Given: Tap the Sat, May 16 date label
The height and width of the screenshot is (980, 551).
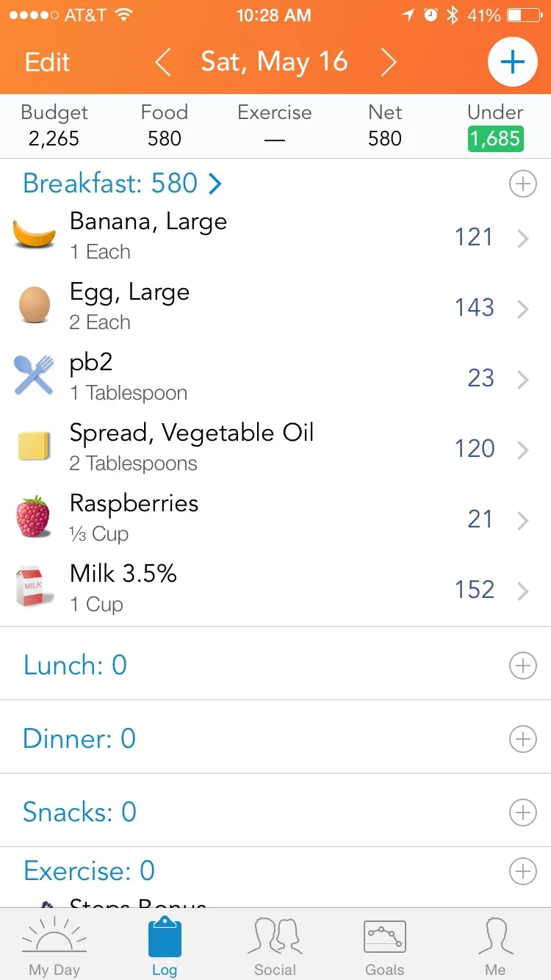Looking at the screenshot, I should pos(274,62).
